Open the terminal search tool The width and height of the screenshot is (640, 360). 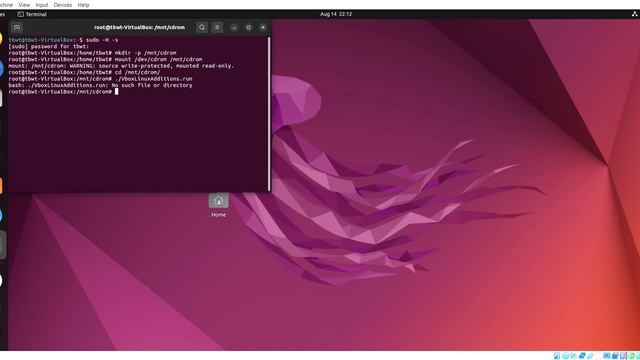(x=202, y=27)
